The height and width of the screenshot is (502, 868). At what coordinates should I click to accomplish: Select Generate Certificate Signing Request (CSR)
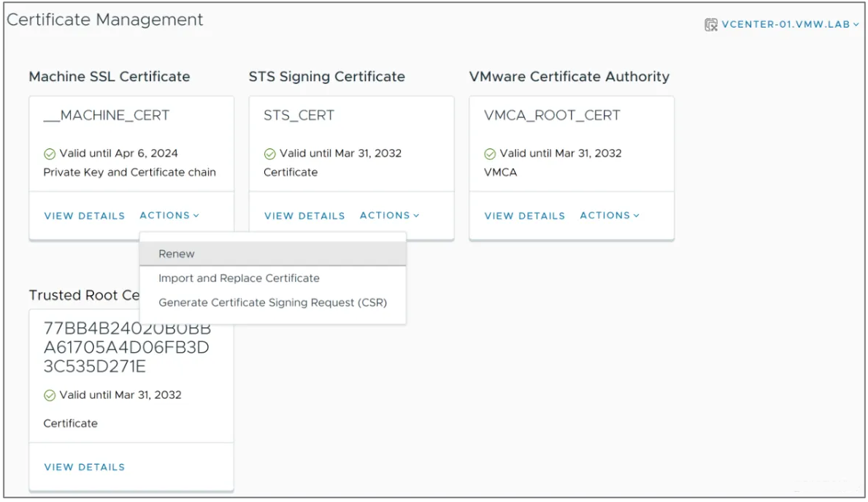(x=273, y=303)
